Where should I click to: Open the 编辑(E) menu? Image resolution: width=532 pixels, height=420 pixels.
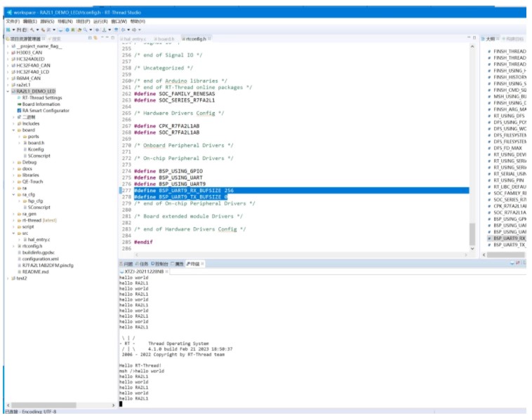click(30, 21)
